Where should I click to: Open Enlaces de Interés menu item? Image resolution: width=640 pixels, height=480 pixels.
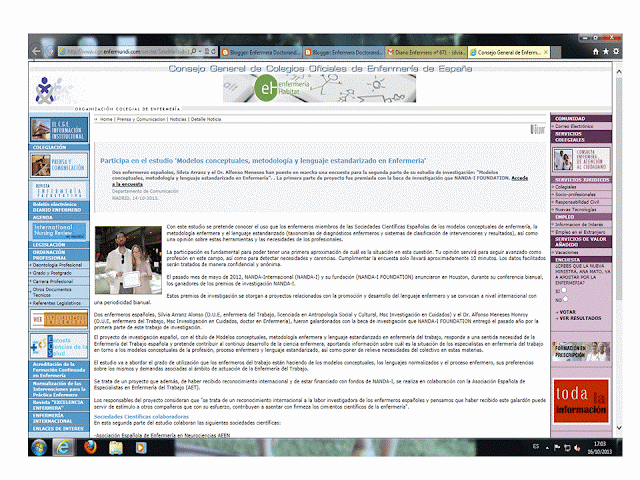pos(59,429)
